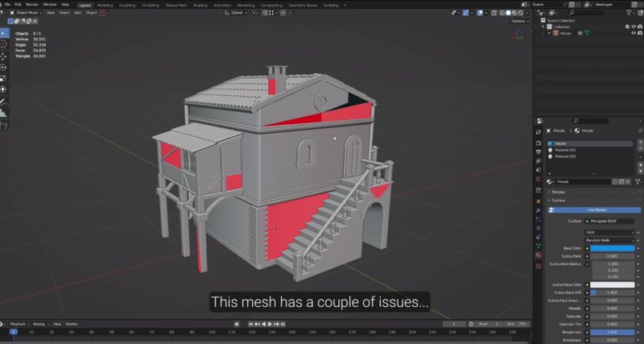This screenshot has width=644, height=344.
Task: Switch to the Modeling workspace tab
Action: click(x=105, y=5)
